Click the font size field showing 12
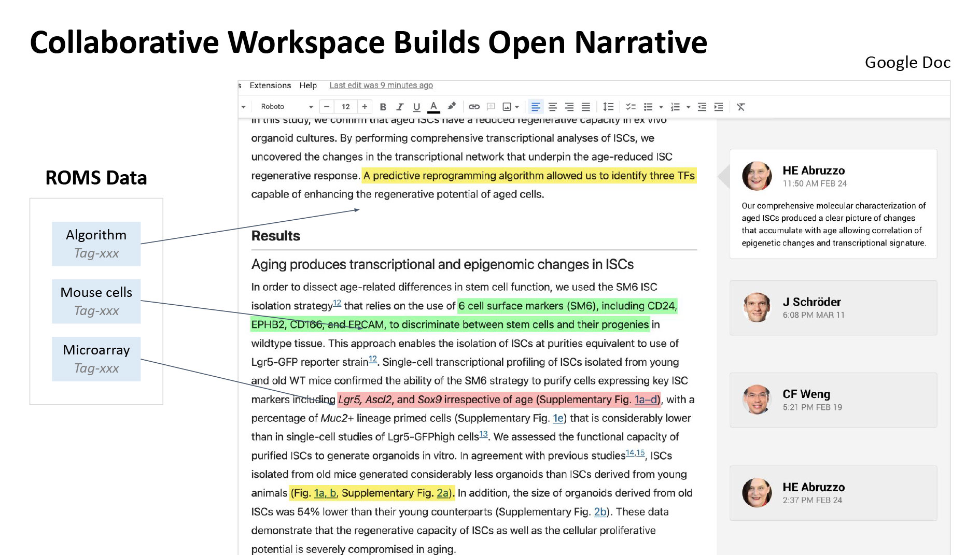 [346, 107]
